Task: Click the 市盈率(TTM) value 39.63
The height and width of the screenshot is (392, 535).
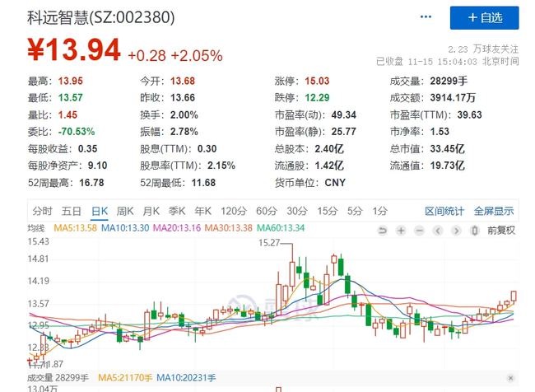Action: (x=469, y=114)
